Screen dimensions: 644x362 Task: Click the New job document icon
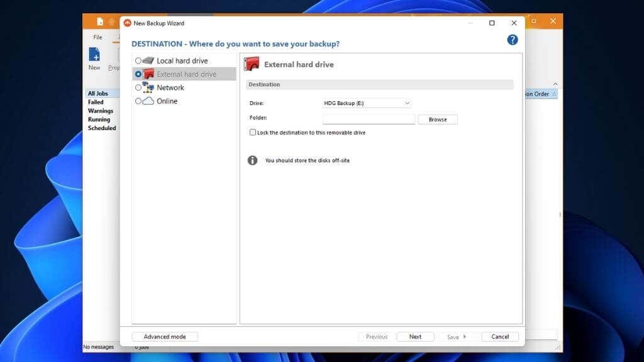tap(94, 55)
